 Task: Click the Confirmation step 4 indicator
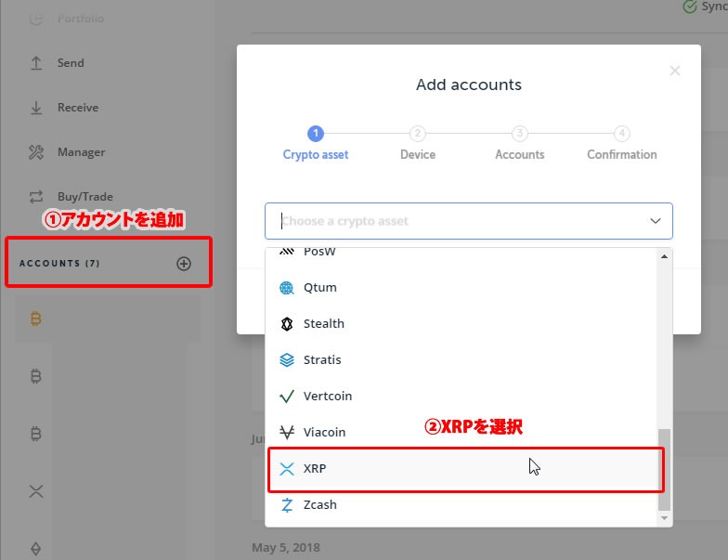622,134
